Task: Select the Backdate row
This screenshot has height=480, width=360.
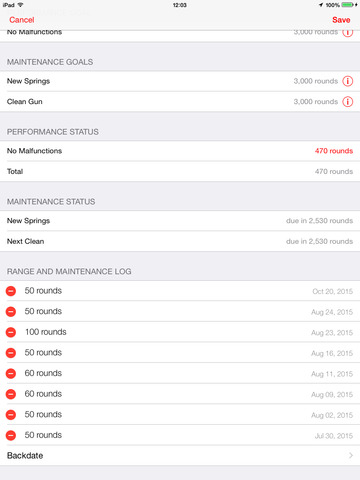Action: coord(180,456)
